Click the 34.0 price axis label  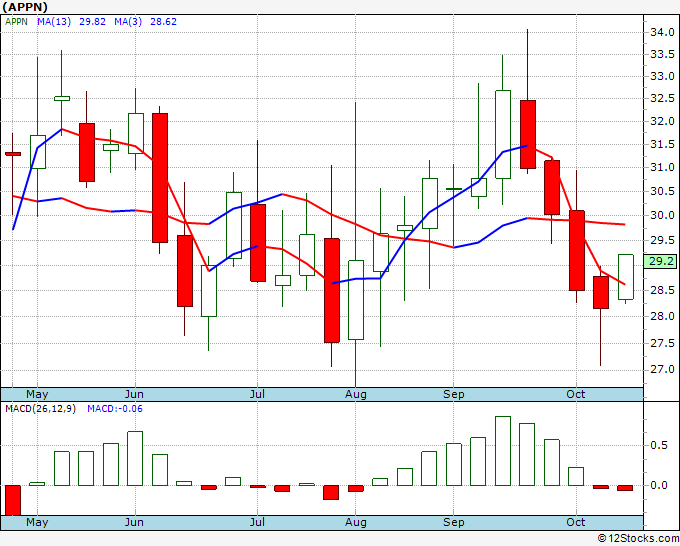tap(662, 32)
